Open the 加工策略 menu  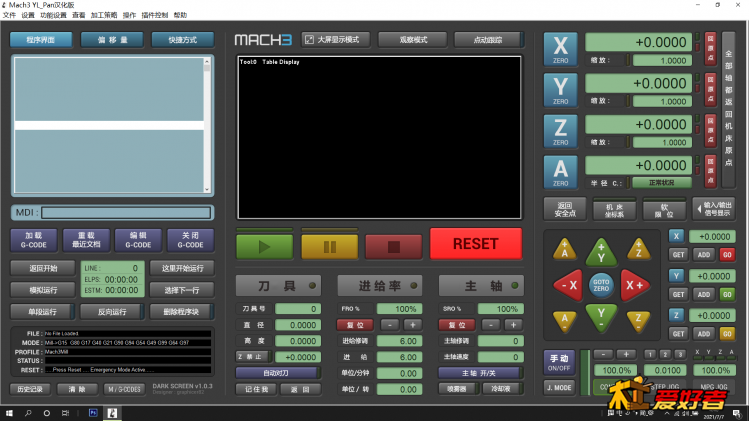[104, 15]
